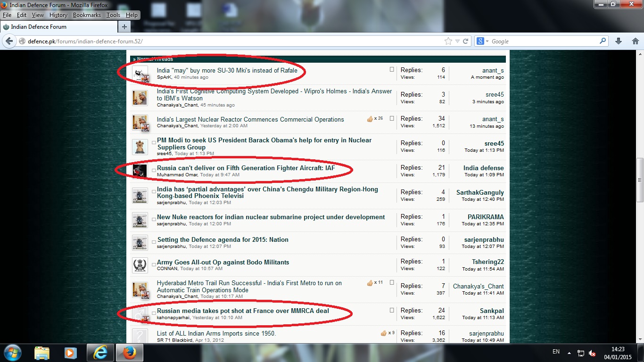Tick checkbox for SU-30 Mki Rafale thread

click(x=391, y=69)
